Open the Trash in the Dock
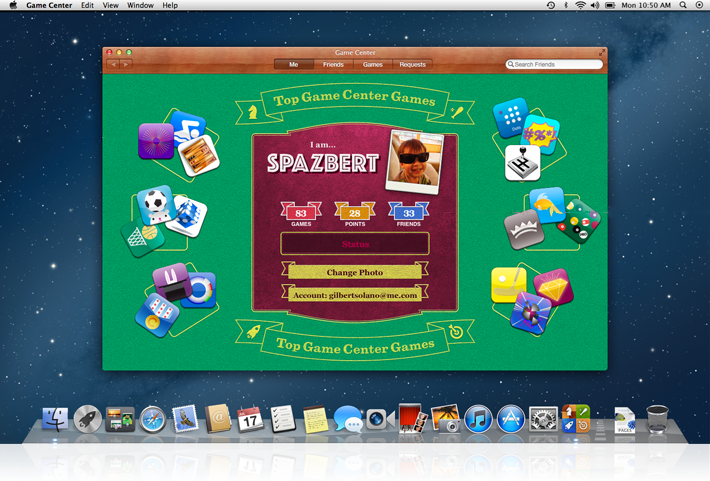Image resolution: width=710 pixels, height=481 pixels. tap(657, 419)
